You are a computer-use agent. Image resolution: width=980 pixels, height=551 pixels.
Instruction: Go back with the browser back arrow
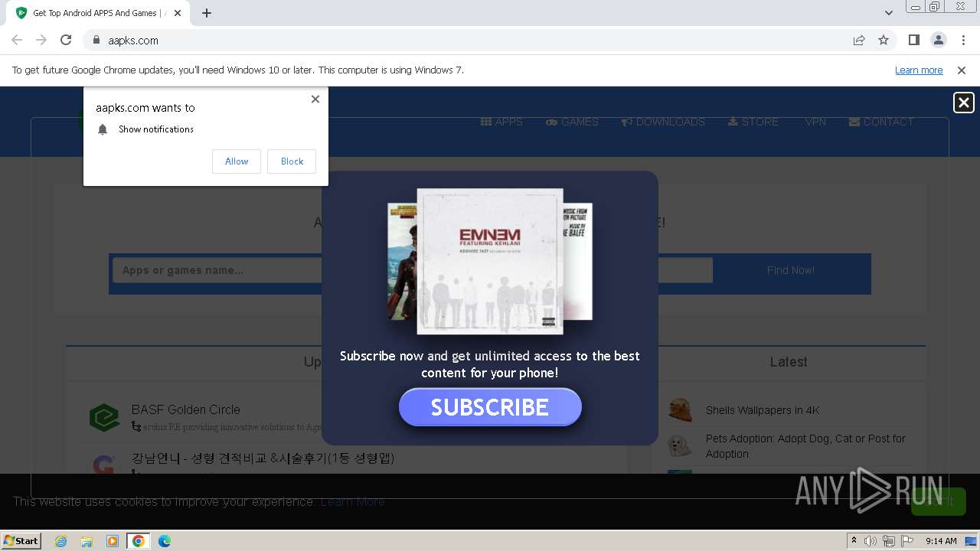coord(17,40)
